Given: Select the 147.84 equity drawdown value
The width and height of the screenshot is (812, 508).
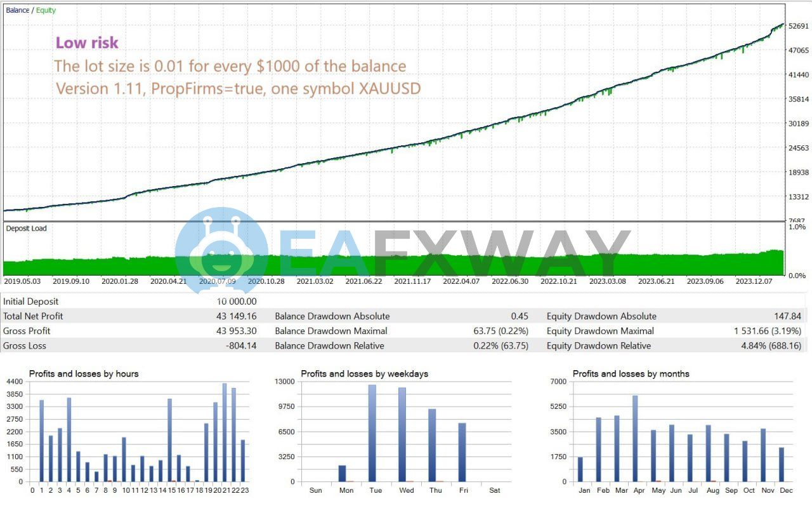Looking at the screenshot, I should tap(788, 316).
